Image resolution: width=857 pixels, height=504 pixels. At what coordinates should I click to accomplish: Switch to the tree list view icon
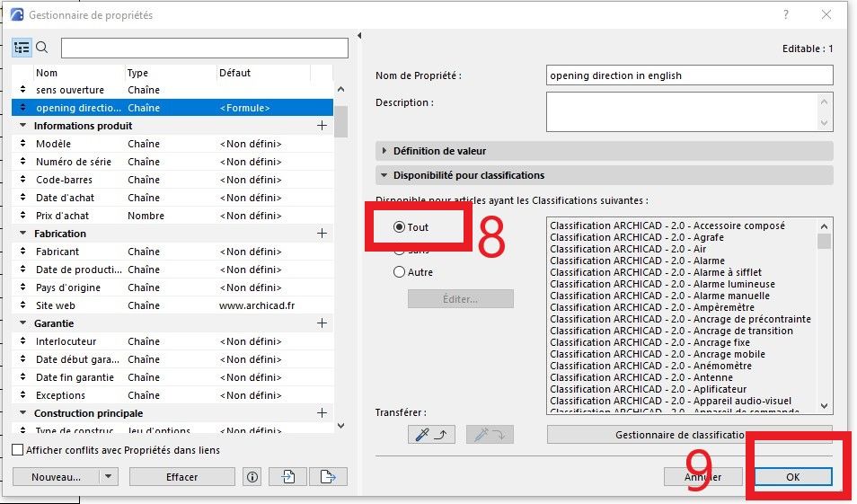(x=22, y=49)
